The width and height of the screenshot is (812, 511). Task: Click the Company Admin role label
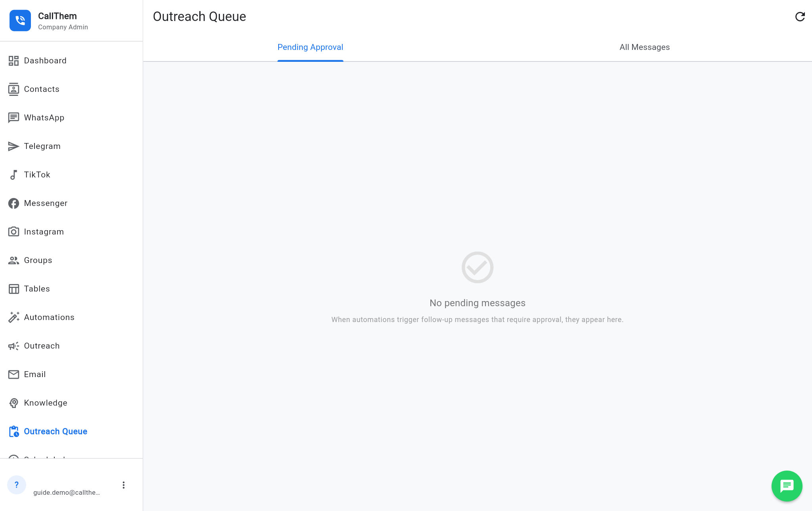coord(63,27)
